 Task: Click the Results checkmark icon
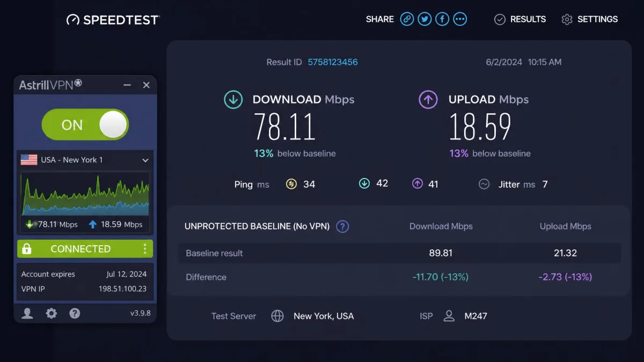[x=500, y=19]
